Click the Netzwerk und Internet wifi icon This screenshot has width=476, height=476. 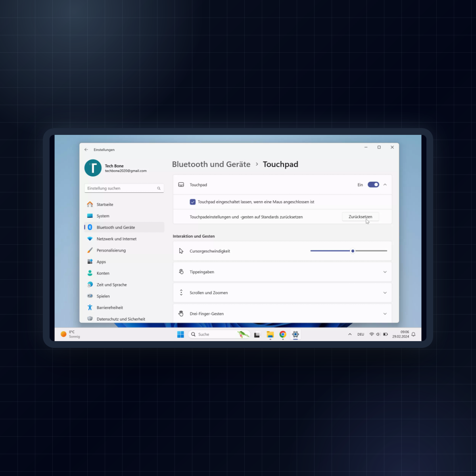click(x=90, y=239)
